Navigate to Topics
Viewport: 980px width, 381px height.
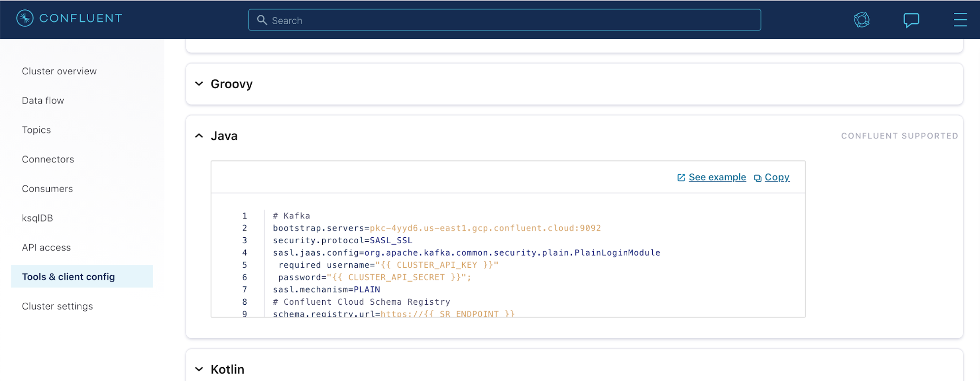(x=36, y=130)
